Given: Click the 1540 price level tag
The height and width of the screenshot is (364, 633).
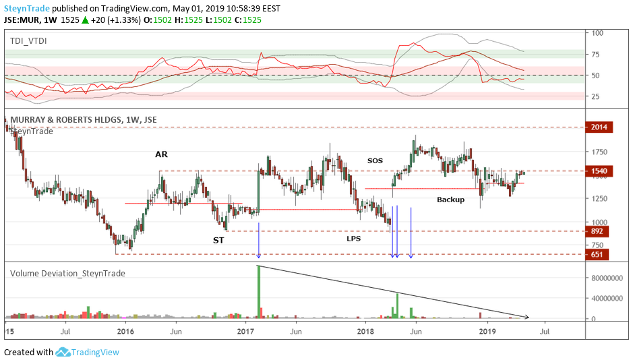Looking at the screenshot, I should coord(599,171).
